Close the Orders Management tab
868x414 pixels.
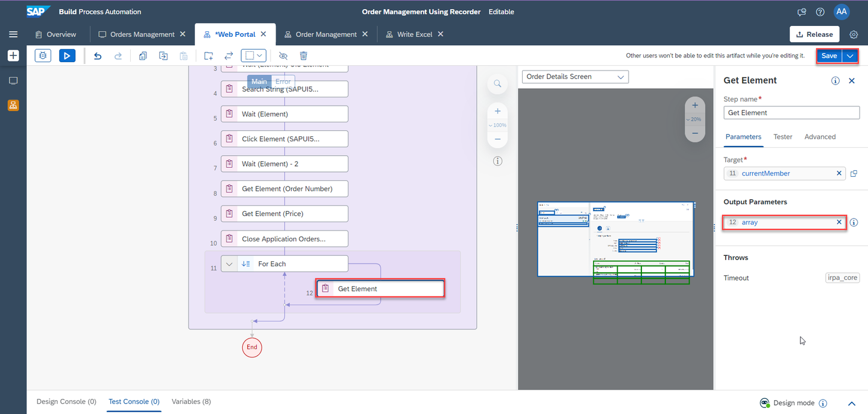(183, 34)
